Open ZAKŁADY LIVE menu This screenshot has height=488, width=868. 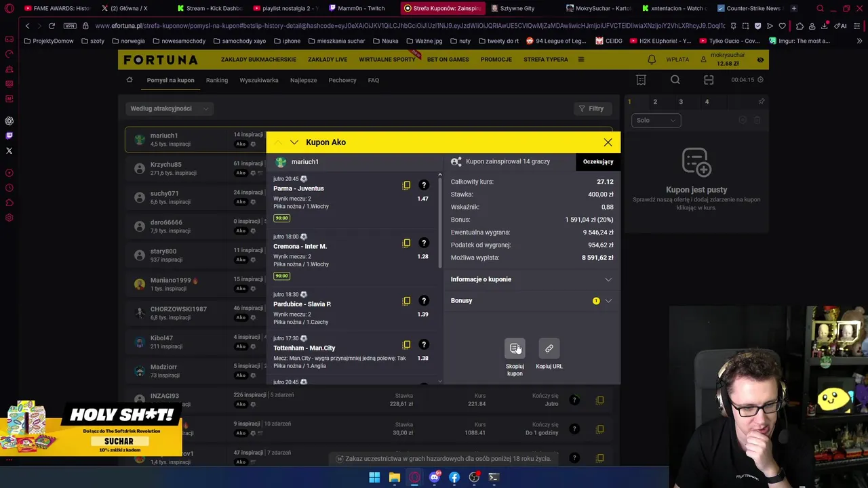pyautogui.click(x=328, y=60)
